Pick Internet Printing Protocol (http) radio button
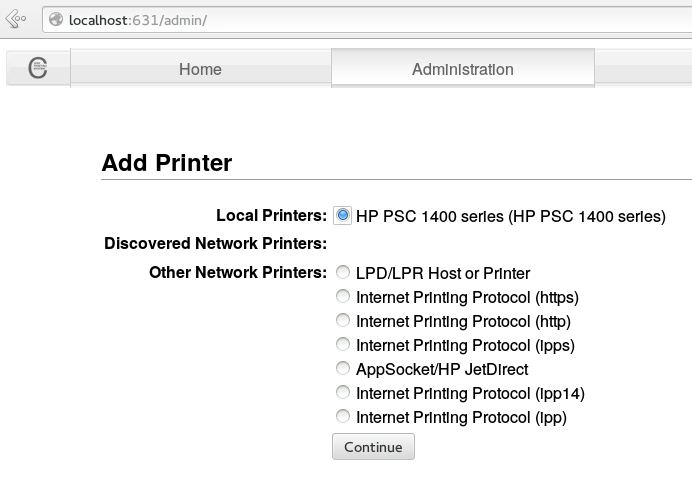This screenshot has height=501, width=692. (344, 320)
